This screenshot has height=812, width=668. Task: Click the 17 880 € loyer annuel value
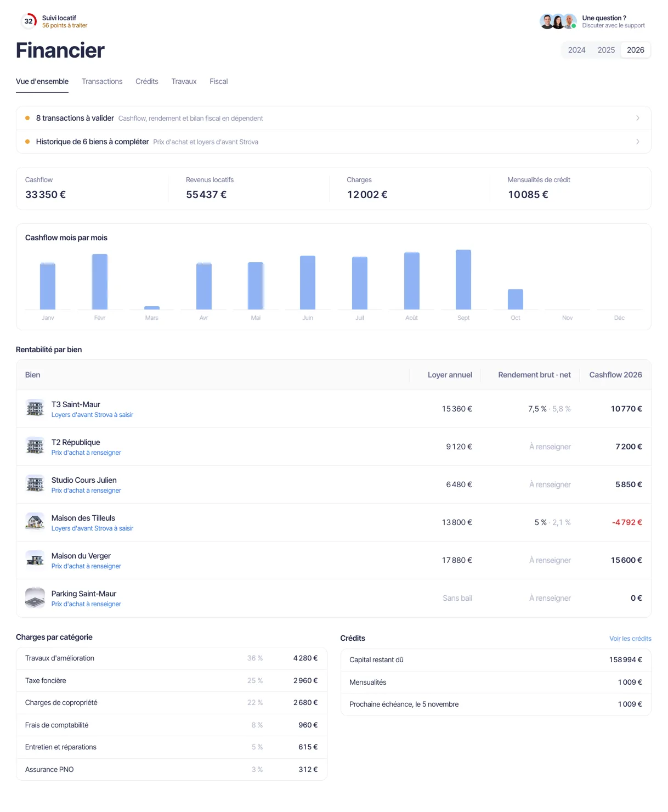coord(457,560)
